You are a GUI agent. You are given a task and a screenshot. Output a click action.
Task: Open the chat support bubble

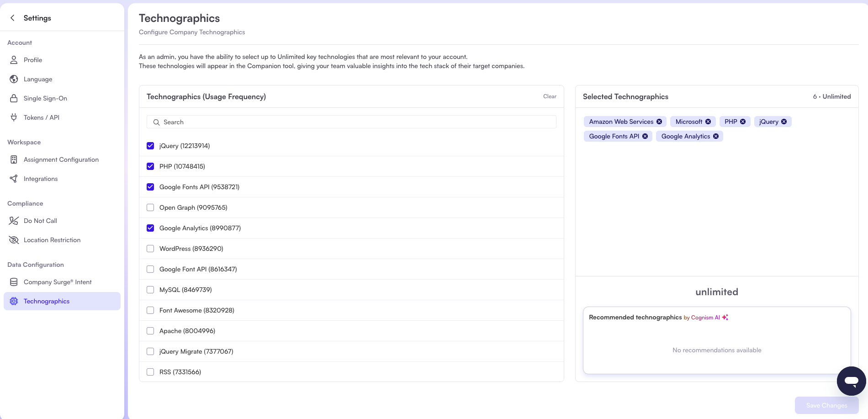coord(851,381)
